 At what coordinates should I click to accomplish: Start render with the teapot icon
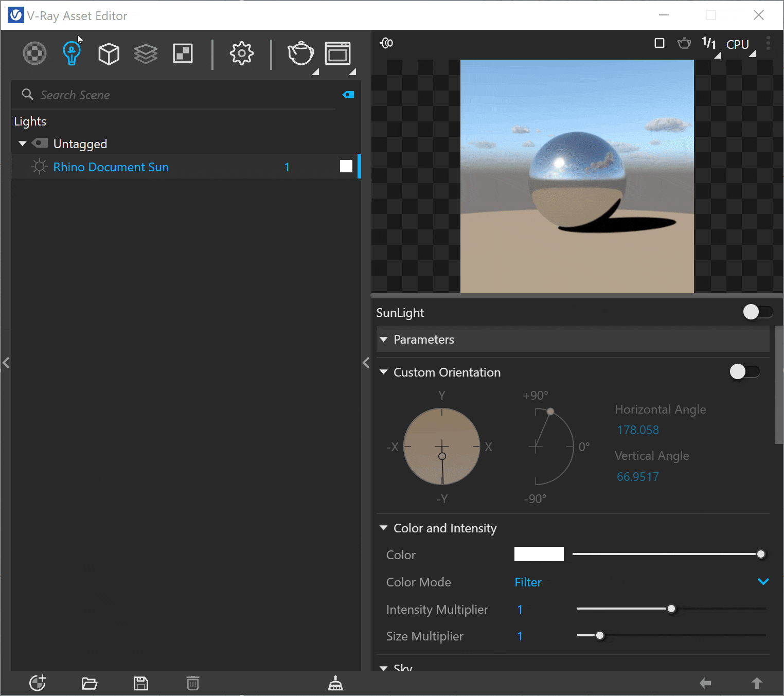point(300,53)
